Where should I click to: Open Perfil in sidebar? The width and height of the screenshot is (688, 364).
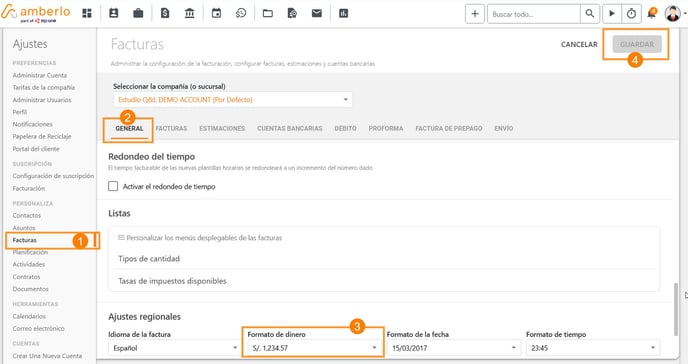coord(20,112)
